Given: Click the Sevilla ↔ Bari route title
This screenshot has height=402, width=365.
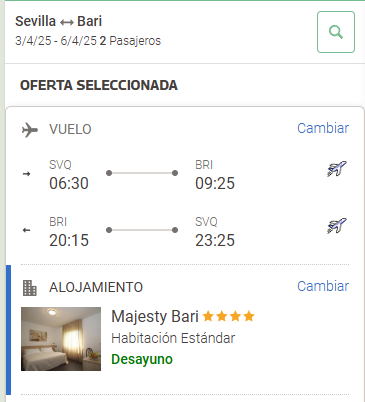Looking at the screenshot, I should pyautogui.click(x=59, y=21).
